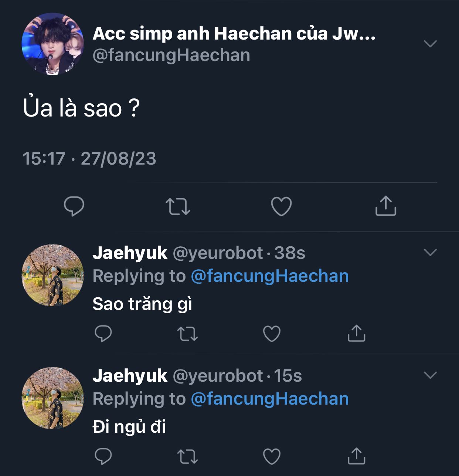Share the main "Ủa là sao ?" tweet

coord(385,206)
